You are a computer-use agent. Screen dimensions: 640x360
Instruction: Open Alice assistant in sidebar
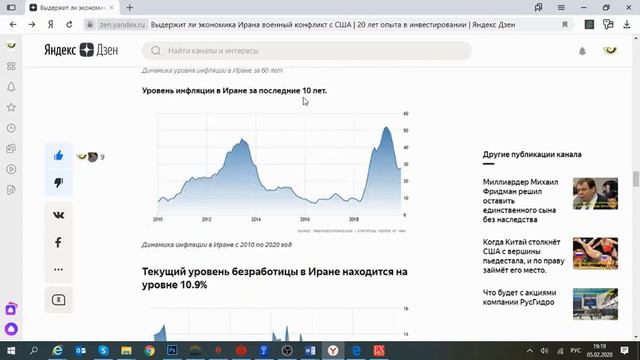click(11, 329)
